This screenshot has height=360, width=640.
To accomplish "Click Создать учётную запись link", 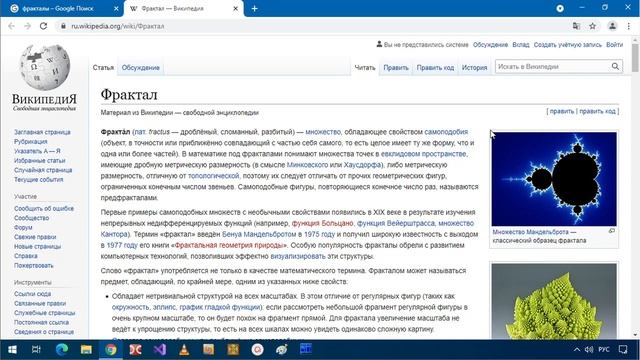I will pyautogui.click(x=567, y=45).
